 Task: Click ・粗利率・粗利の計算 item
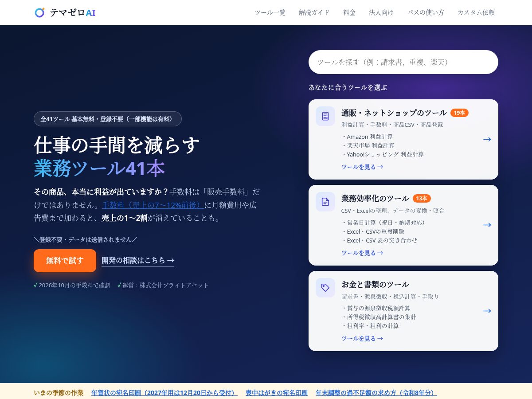point(370,326)
